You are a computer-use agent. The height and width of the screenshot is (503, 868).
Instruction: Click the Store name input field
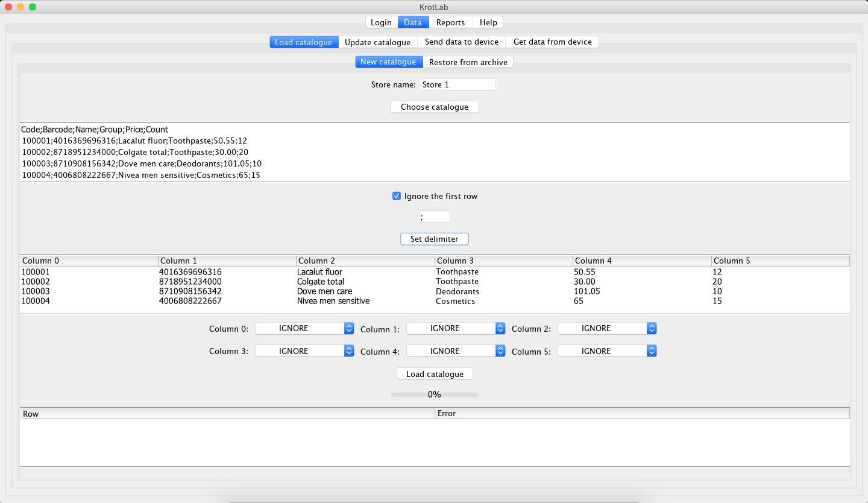(458, 84)
